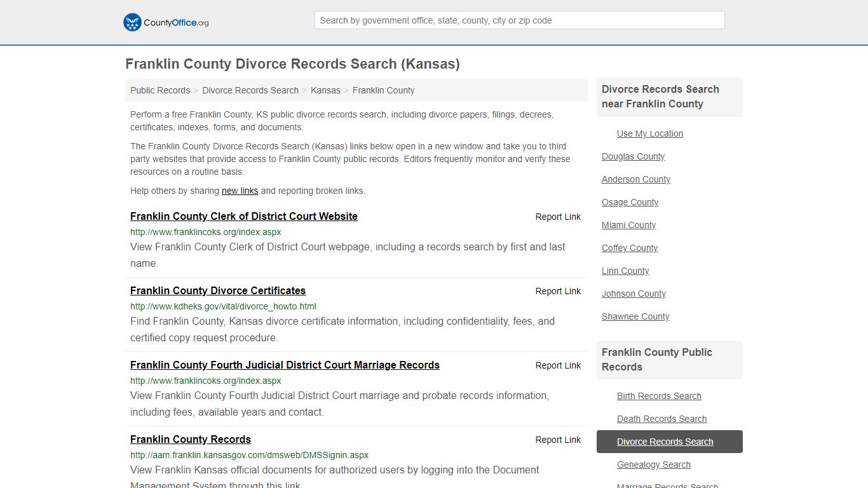Open Miami County divorce records
This screenshot has width=868, height=488.
click(628, 225)
